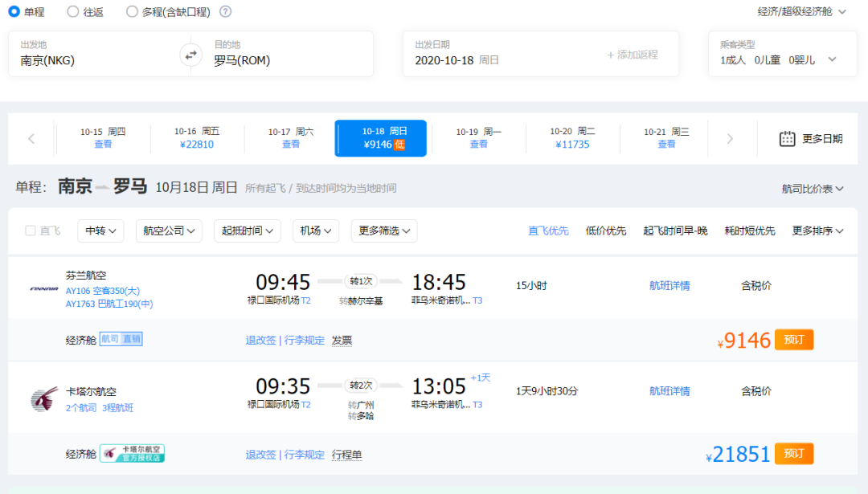
Task: Click the ¥21851 price text
Action: tap(738, 454)
